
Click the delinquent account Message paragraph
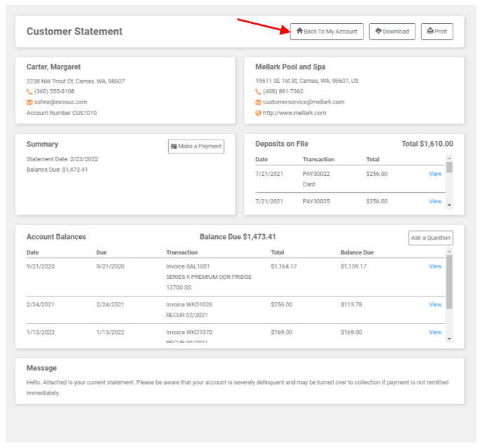pyautogui.click(x=237, y=388)
